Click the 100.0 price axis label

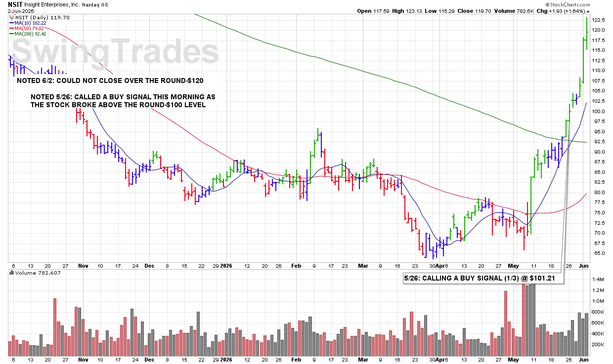click(x=599, y=111)
